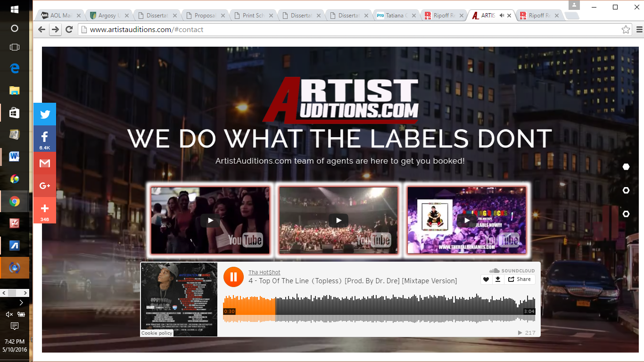Open Microsoft Word from the taskbar

[15, 156]
